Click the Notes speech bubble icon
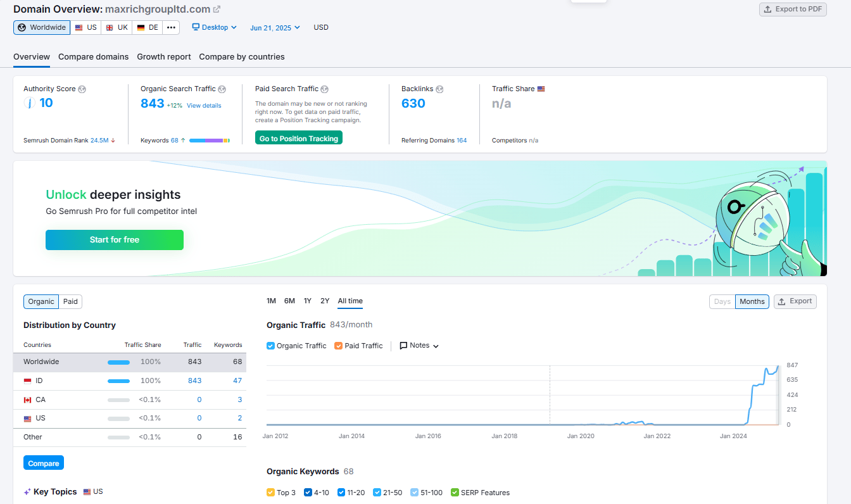 tap(403, 346)
